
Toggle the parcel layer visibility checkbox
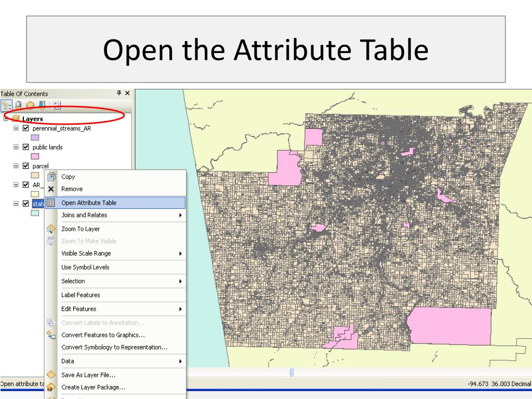point(26,166)
